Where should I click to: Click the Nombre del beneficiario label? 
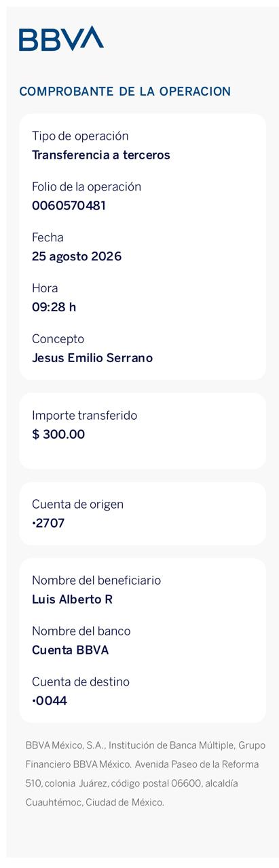(96, 580)
